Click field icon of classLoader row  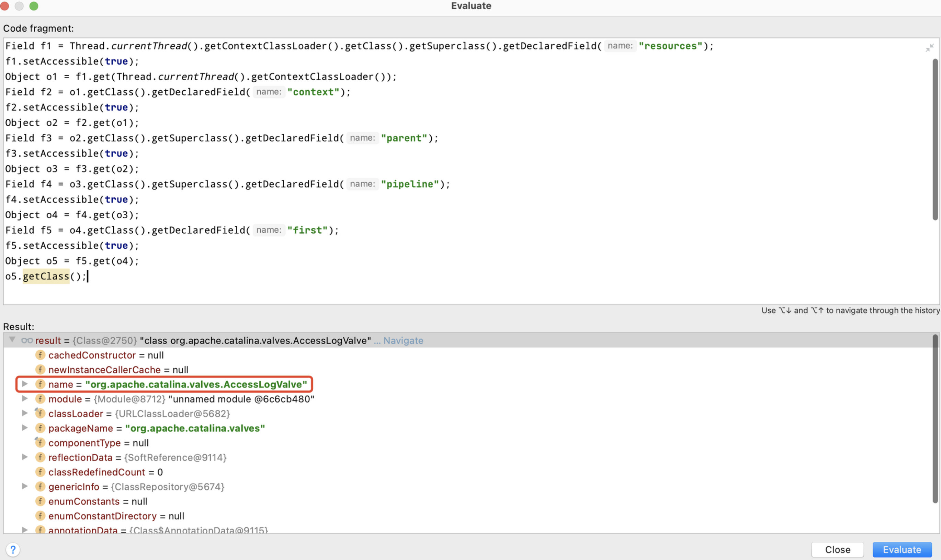coord(41,413)
